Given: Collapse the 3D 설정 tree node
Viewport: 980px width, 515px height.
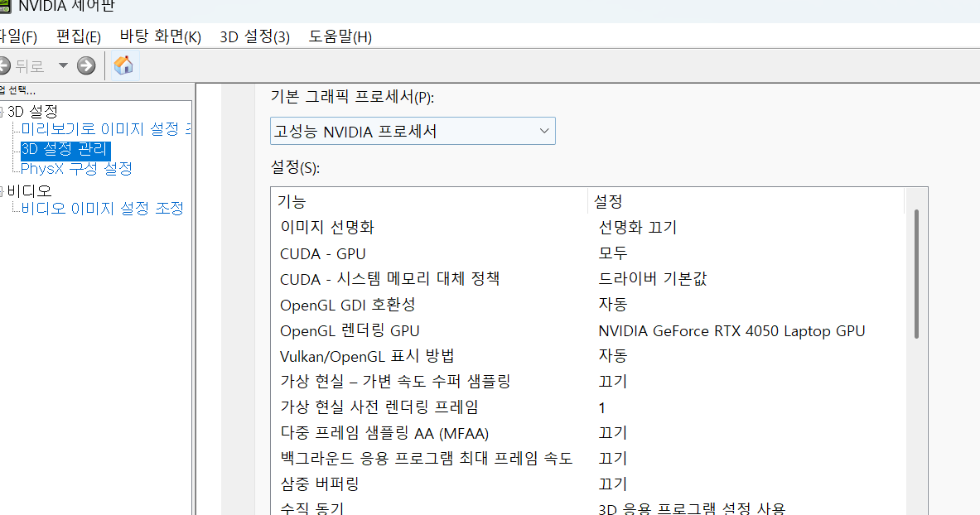Looking at the screenshot, I should pyautogui.click(x=2, y=112).
